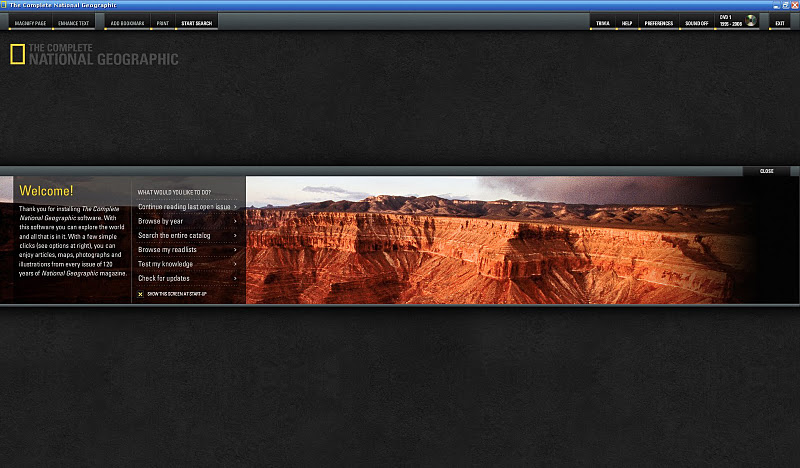Choose Test my knowledge option
The image size is (800, 468).
[x=164, y=264]
